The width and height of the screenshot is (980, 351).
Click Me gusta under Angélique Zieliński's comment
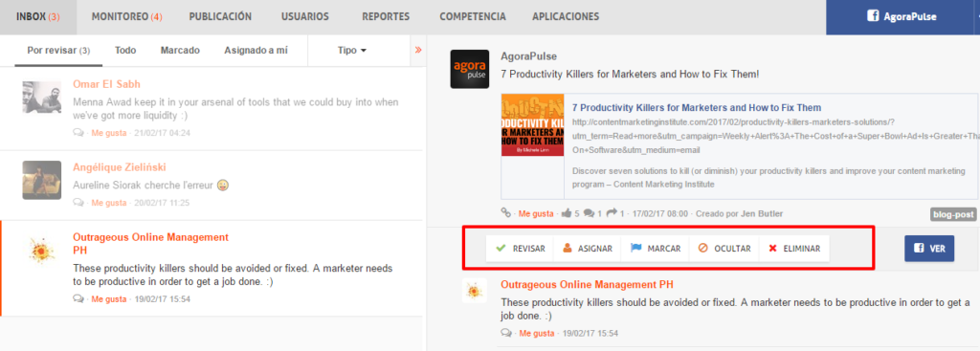click(109, 203)
